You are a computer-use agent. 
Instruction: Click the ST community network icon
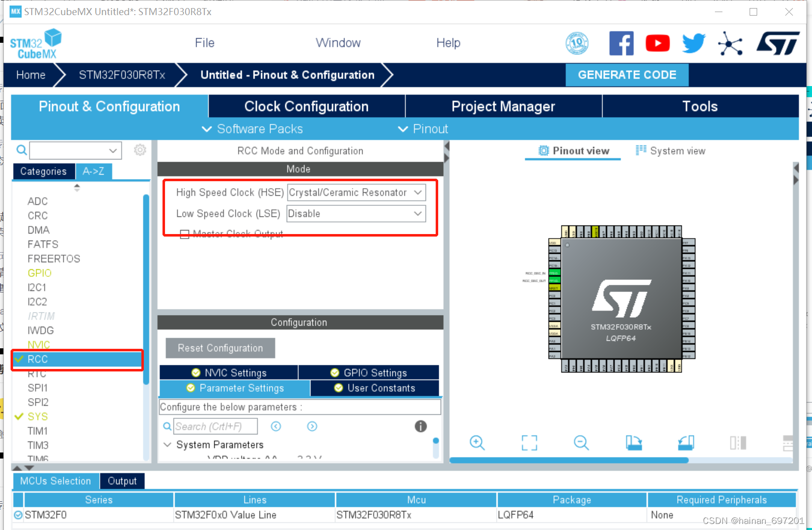[x=730, y=43]
